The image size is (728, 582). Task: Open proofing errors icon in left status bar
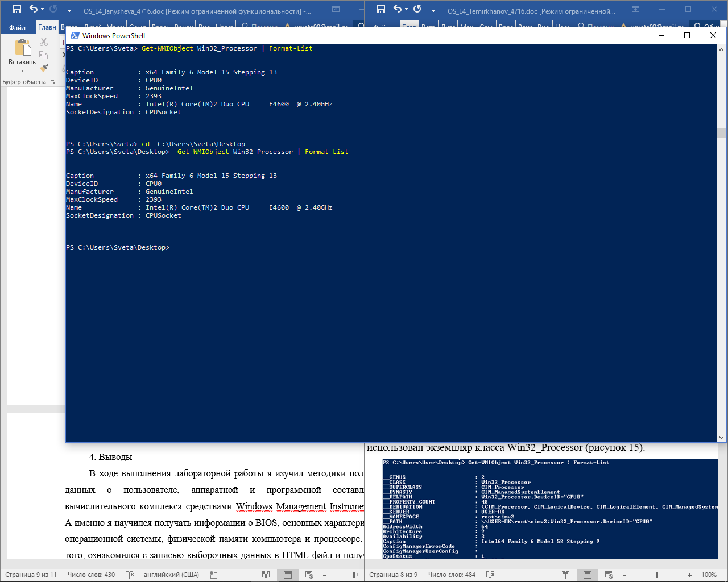(x=130, y=575)
